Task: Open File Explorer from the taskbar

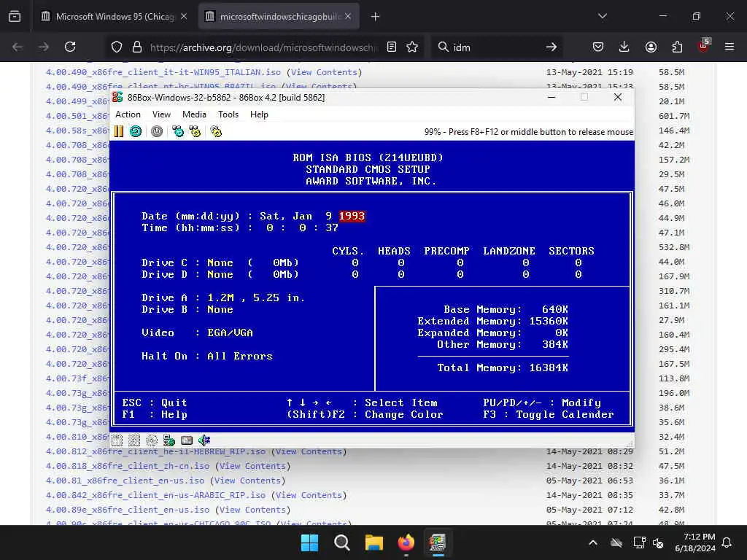Action: (x=374, y=542)
